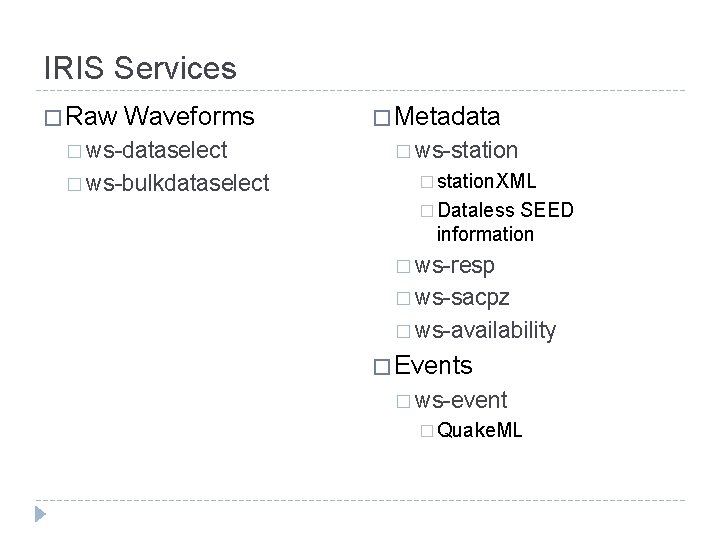Click the bullet marker before ws-station
Screen dimensions: 720x540
(402, 152)
